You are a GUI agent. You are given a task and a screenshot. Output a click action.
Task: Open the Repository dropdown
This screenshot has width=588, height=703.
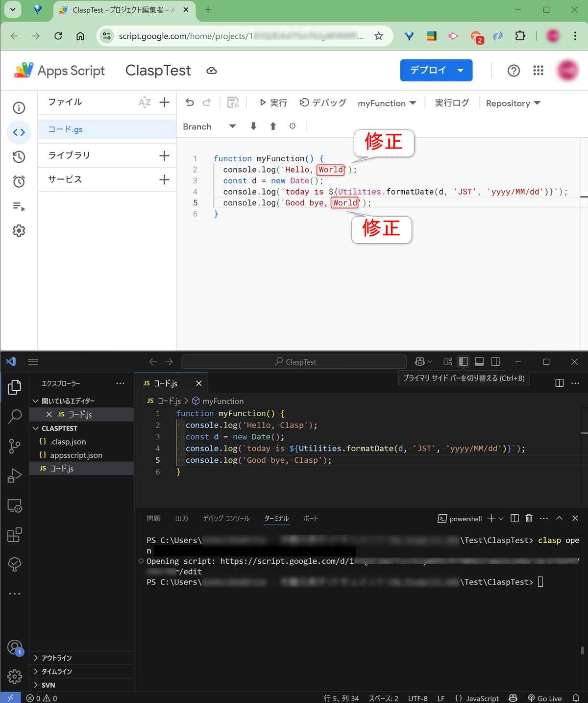(513, 103)
